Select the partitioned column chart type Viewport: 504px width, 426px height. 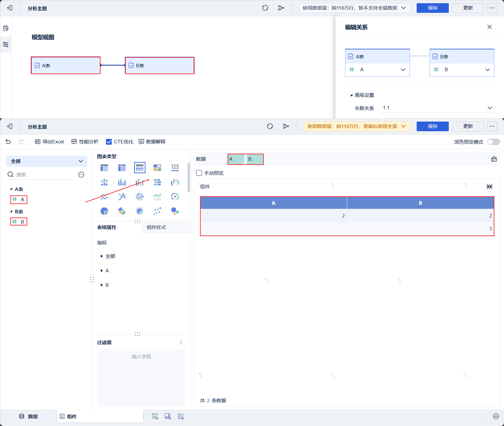click(104, 182)
